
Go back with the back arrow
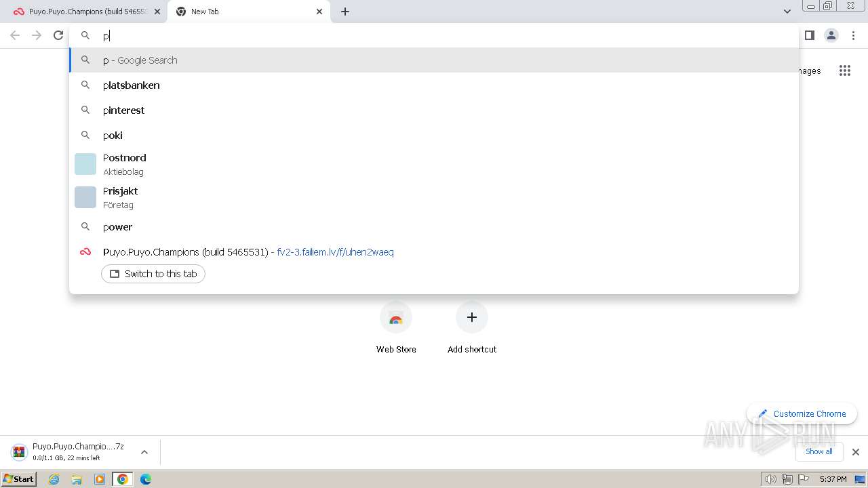pyautogui.click(x=15, y=35)
